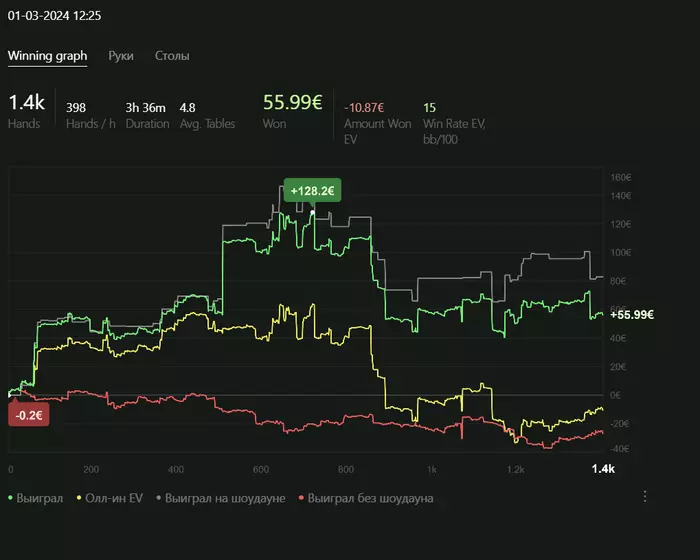This screenshot has height=560, width=700.
Task: Click the +55.99€ end value label
Action: [631, 315]
